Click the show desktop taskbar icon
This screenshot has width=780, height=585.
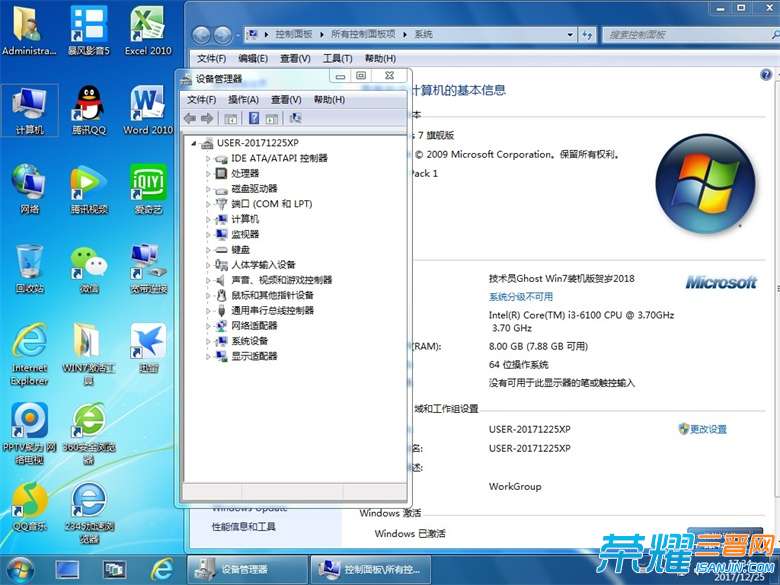coord(67,570)
